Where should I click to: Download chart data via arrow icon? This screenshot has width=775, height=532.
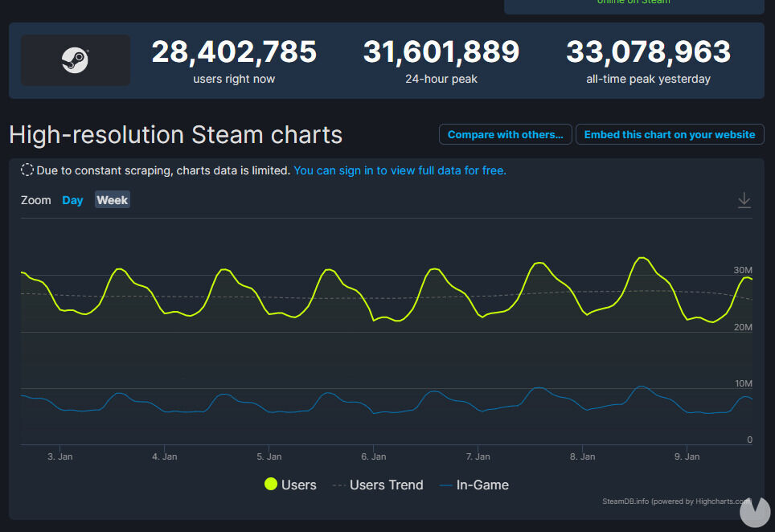tap(744, 200)
